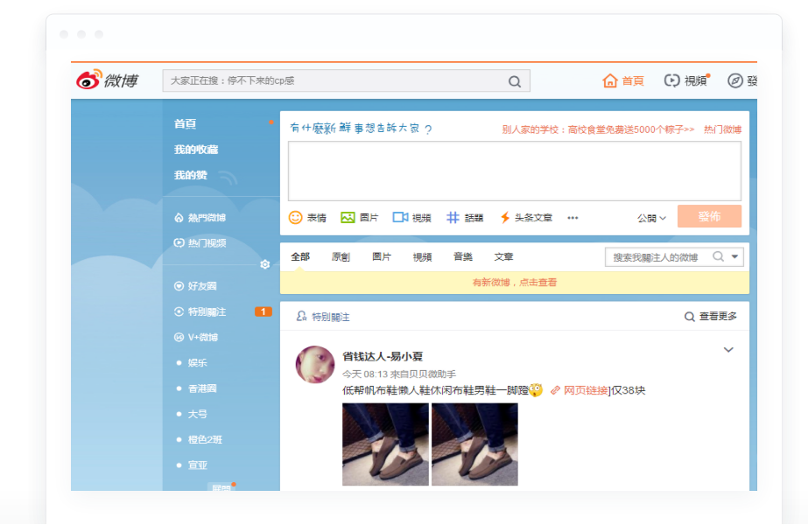808x532 pixels.
Task: Open 我的收藏 in left sidebar
Action: click(196, 150)
